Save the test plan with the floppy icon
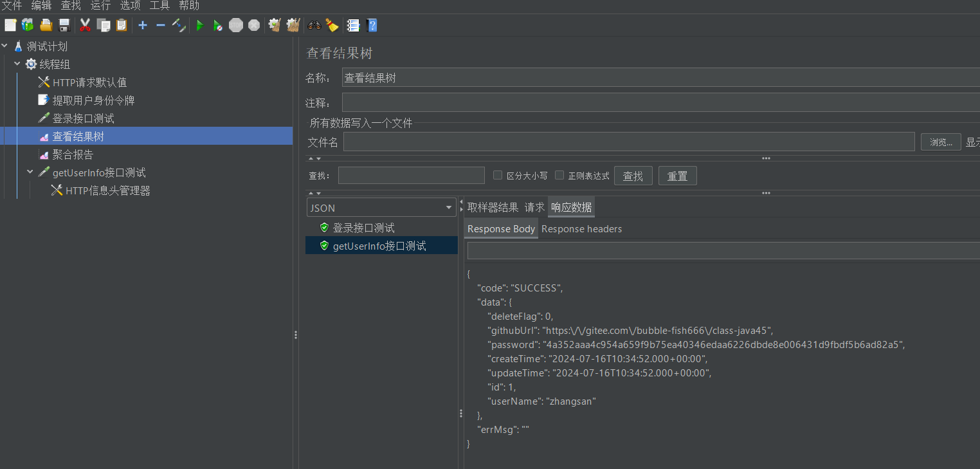 (x=64, y=25)
